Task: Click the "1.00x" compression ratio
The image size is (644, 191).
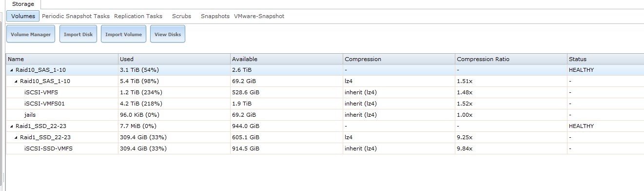Action: pos(464,115)
